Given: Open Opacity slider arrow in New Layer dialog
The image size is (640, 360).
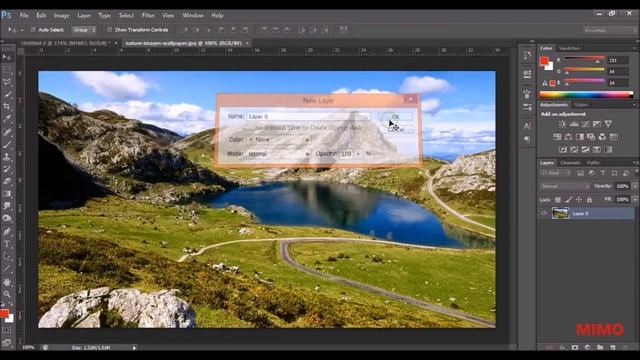Looking at the screenshot, I should click(358, 154).
